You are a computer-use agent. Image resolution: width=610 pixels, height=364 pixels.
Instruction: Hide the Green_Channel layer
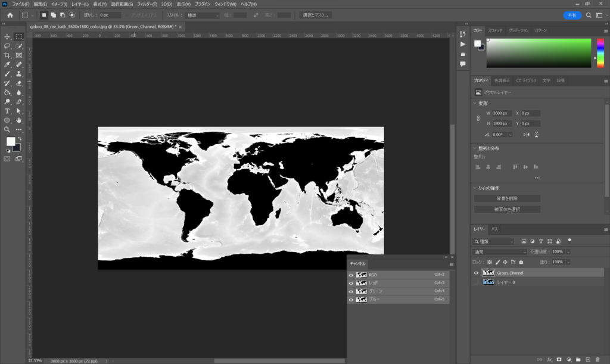pos(476,273)
